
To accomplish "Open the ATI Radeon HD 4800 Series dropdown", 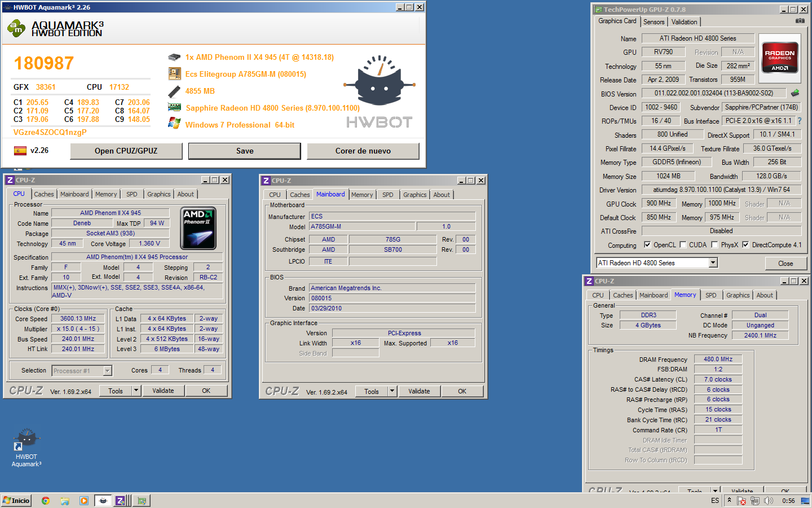I will [x=713, y=263].
